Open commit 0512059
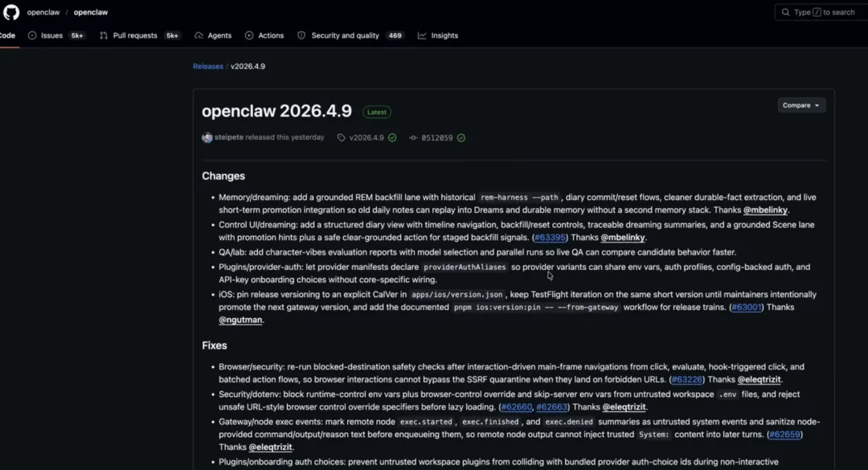Image resolution: width=868 pixels, height=470 pixels. [x=436, y=138]
